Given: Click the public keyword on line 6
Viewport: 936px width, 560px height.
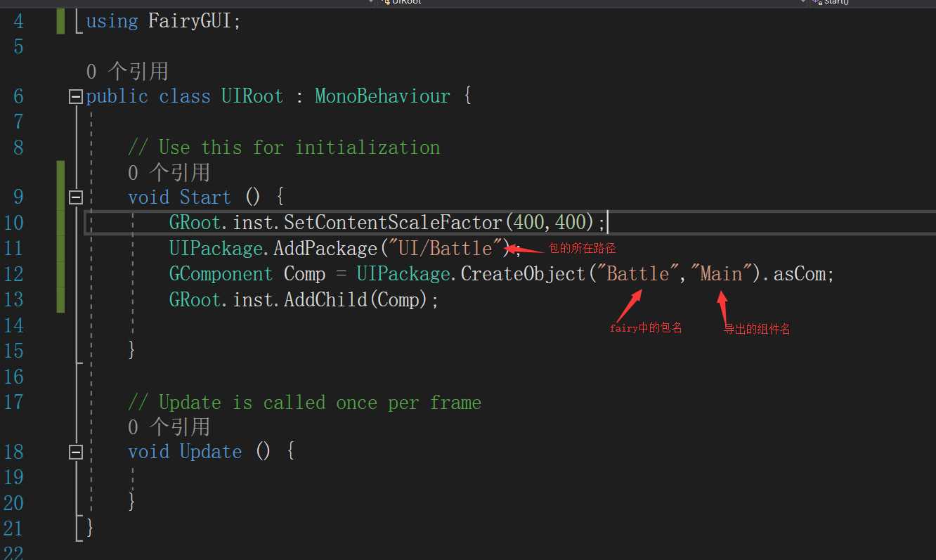Looking at the screenshot, I should (x=117, y=96).
